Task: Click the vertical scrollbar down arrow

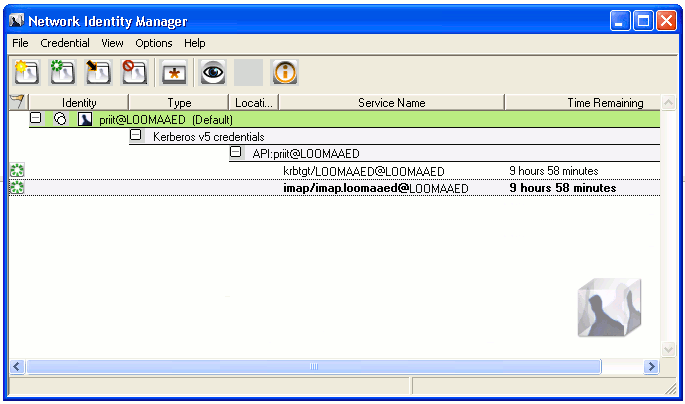Action: [x=668, y=349]
